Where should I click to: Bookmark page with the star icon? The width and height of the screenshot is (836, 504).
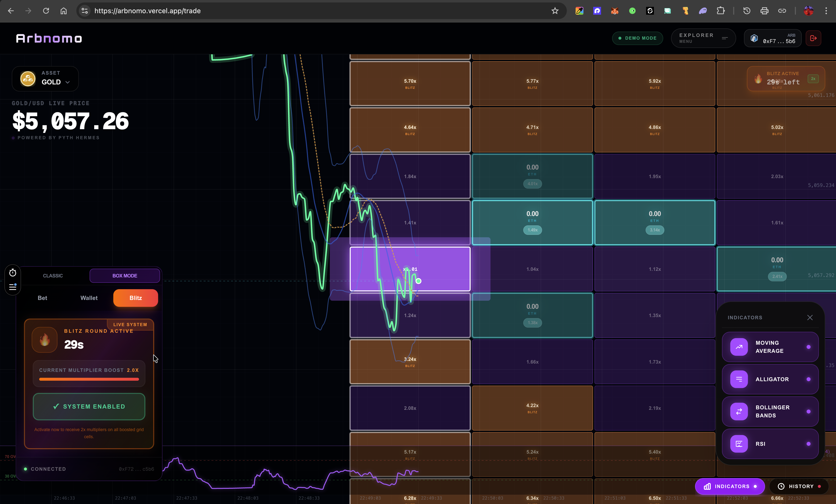555,11
